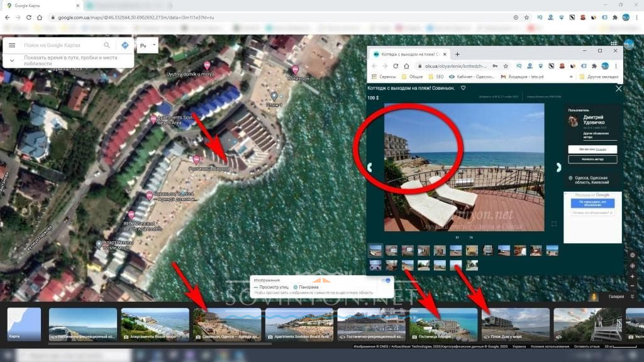Image resolution: width=644 pixels, height=362 pixels.
Task: Collapse the Галерея image strip
Action: [x=633, y=297]
